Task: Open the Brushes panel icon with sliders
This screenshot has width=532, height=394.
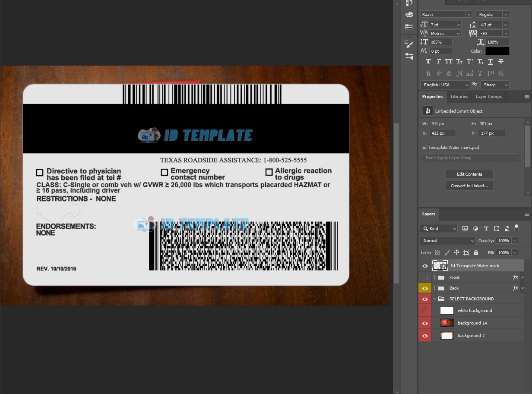Action: tap(409, 56)
